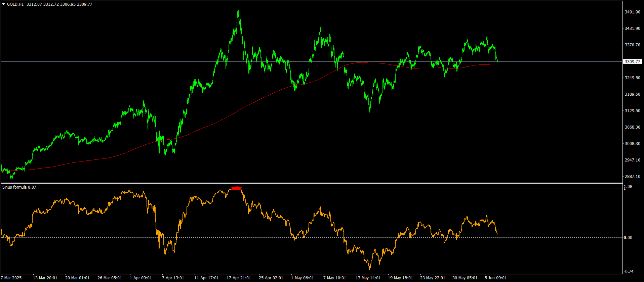Click the high price value 3312.72
The image size is (644, 282).
(51, 4)
